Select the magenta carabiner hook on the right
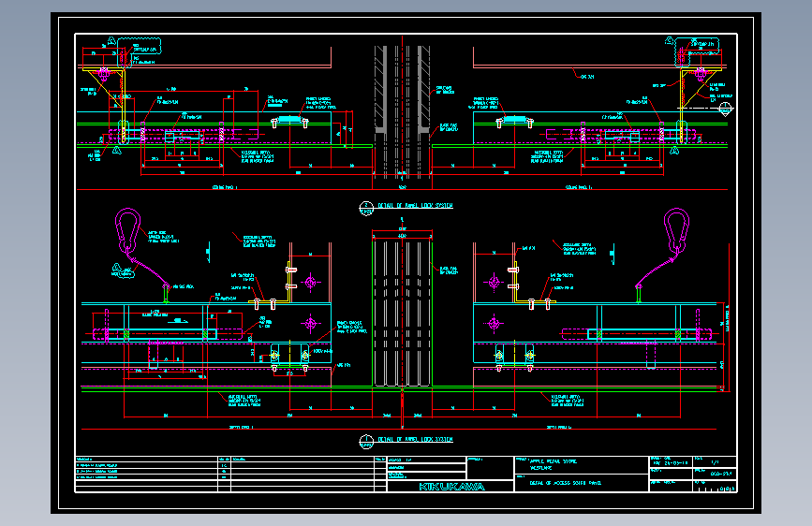812x526 pixels. click(x=676, y=229)
